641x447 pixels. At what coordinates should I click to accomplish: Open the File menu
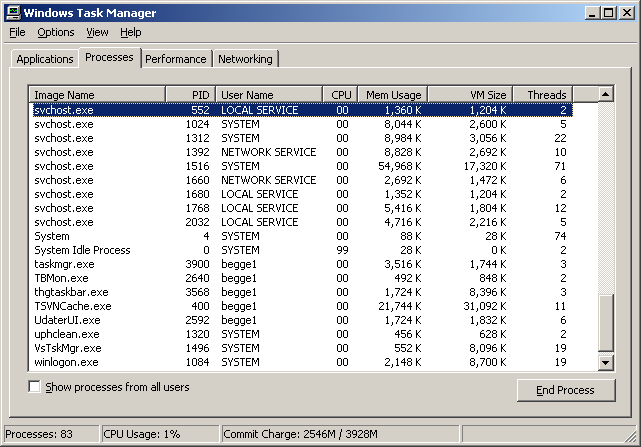pyautogui.click(x=17, y=32)
